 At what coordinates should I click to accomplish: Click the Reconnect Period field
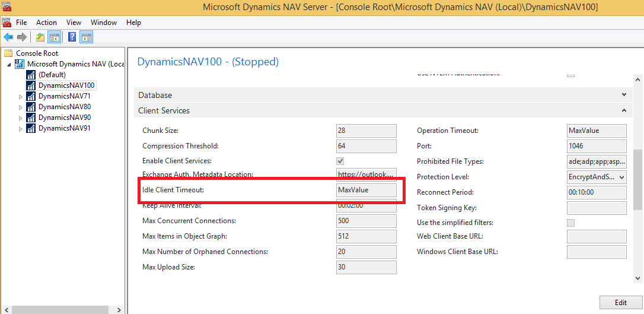(x=597, y=192)
